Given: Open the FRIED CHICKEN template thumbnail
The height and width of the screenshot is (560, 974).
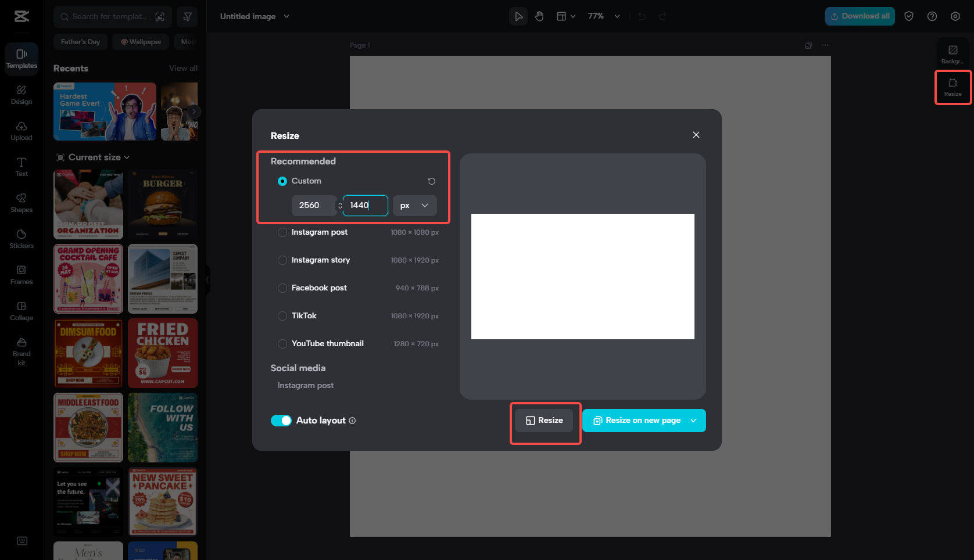Looking at the screenshot, I should [162, 353].
